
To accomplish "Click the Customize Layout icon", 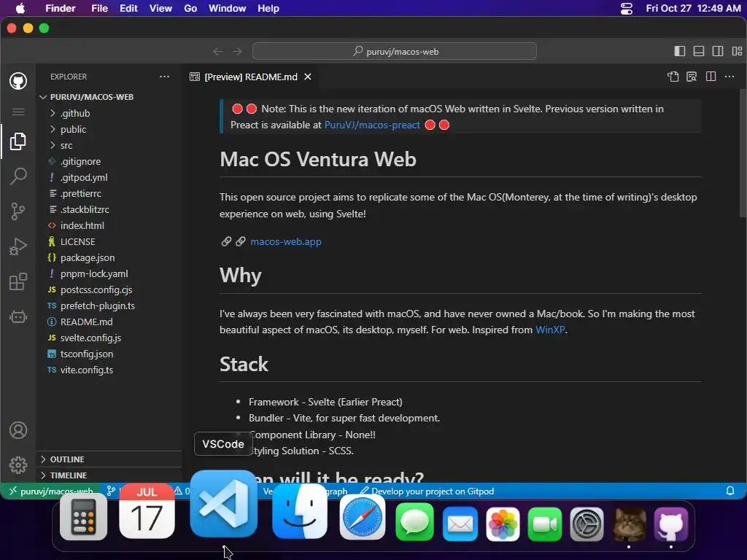I will [x=737, y=52].
